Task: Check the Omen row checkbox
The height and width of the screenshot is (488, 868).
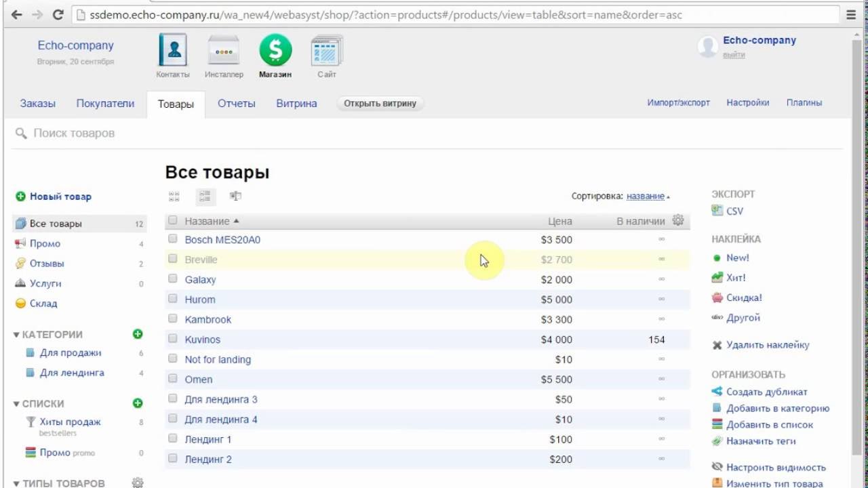Action: (x=173, y=379)
